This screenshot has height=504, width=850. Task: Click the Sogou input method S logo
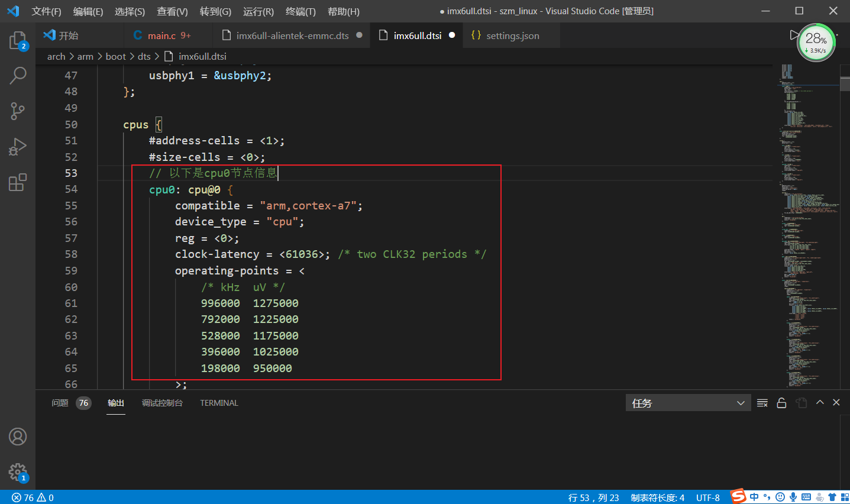[x=738, y=496]
